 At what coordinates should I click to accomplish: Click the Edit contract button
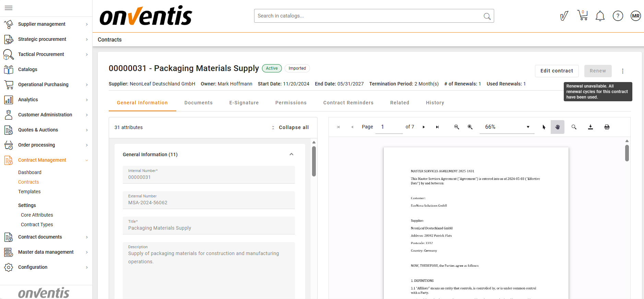tap(557, 71)
